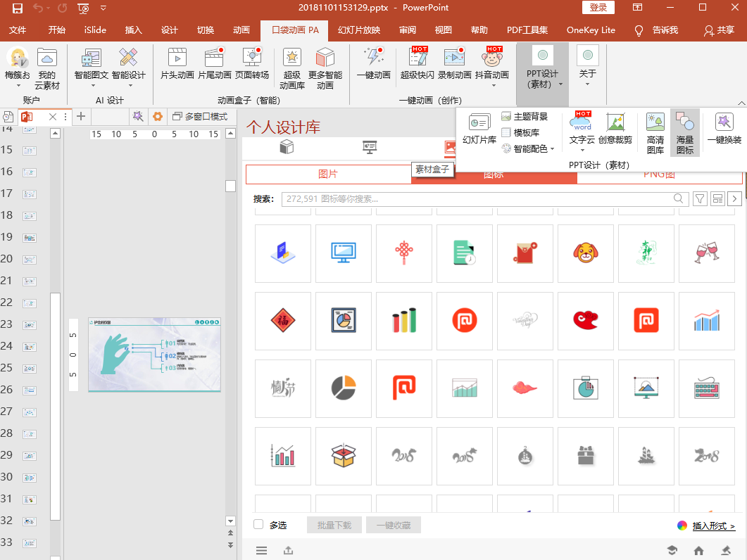Switch to the 图片 tab in panel
The height and width of the screenshot is (560, 747).
pyautogui.click(x=328, y=174)
